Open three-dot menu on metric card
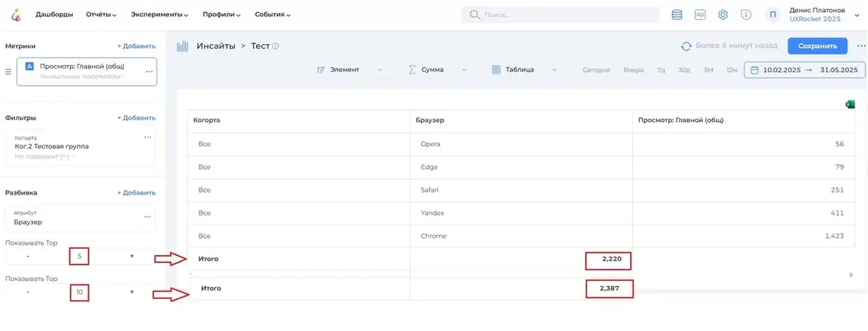The width and height of the screenshot is (868, 331). click(149, 71)
